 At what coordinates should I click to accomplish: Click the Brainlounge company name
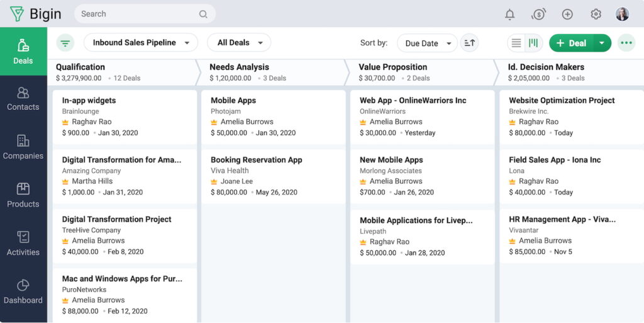pyautogui.click(x=80, y=111)
